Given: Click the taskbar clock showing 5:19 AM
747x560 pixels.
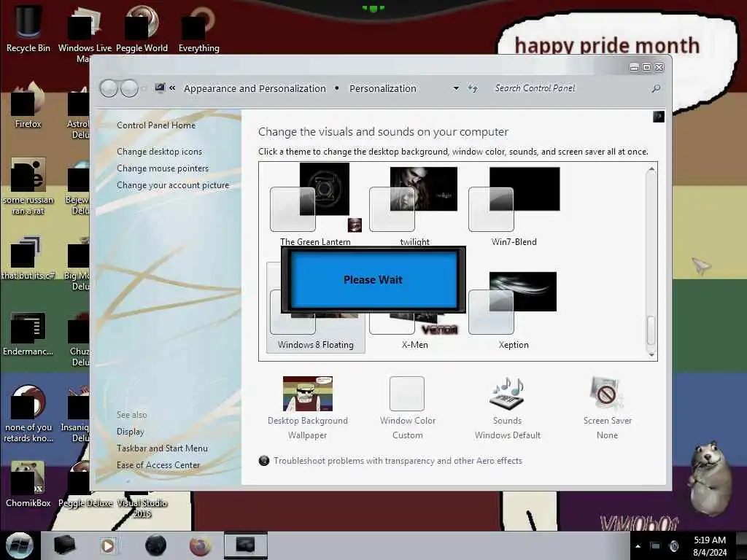Looking at the screenshot, I should click(710, 545).
